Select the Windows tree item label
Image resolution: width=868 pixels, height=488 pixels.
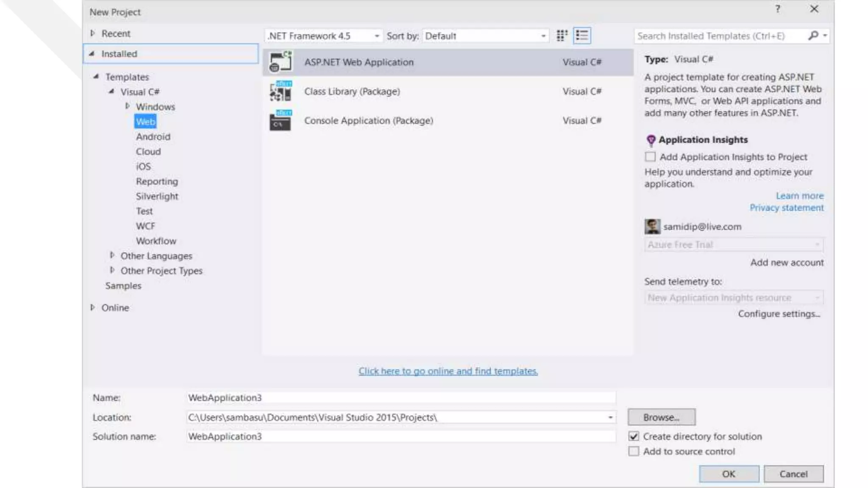click(x=156, y=107)
